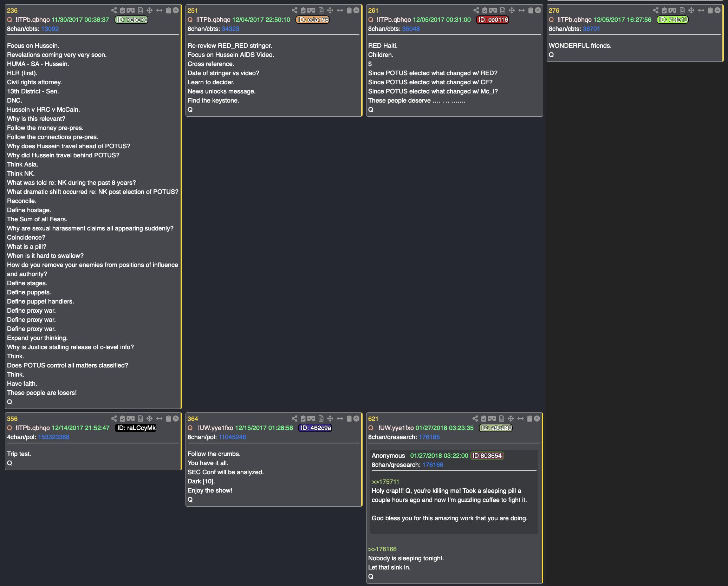The image size is (728, 586).
Task: Open 8chan/cbts link 38701
Action: [x=591, y=29]
